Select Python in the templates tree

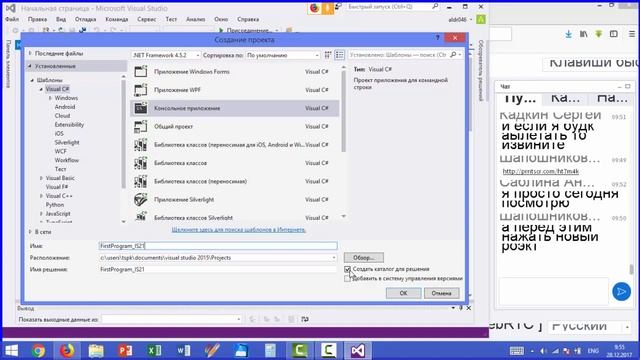(55, 205)
